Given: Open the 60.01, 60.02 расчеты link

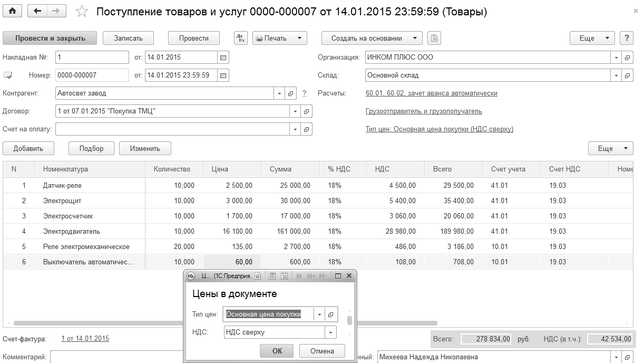Looking at the screenshot, I should pos(431,93).
